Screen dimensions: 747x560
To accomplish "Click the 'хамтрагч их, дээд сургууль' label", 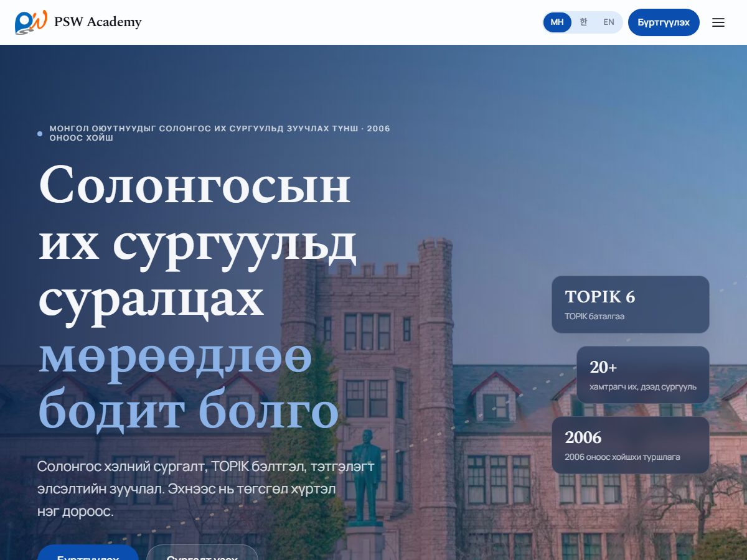I will (x=643, y=387).
